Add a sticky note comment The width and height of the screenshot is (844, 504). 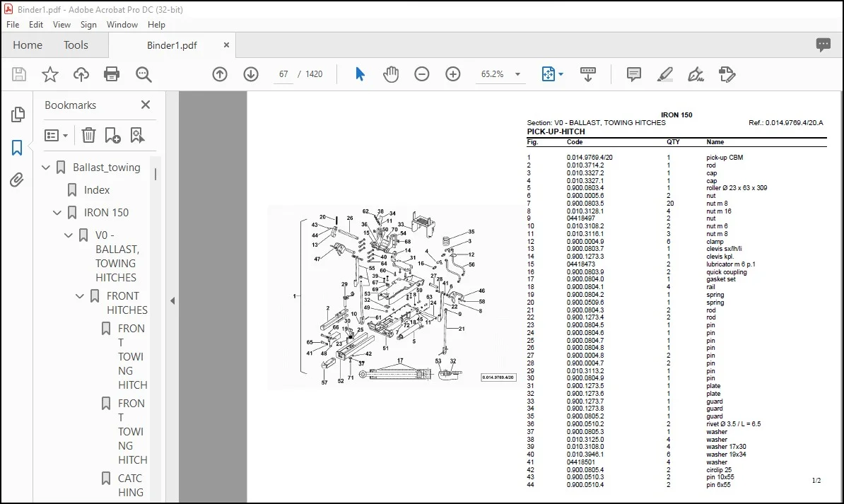[x=634, y=74]
